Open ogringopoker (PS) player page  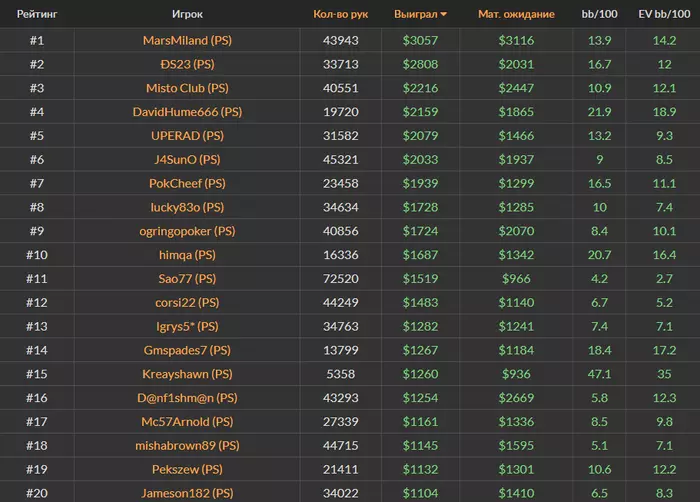[187, 231]
